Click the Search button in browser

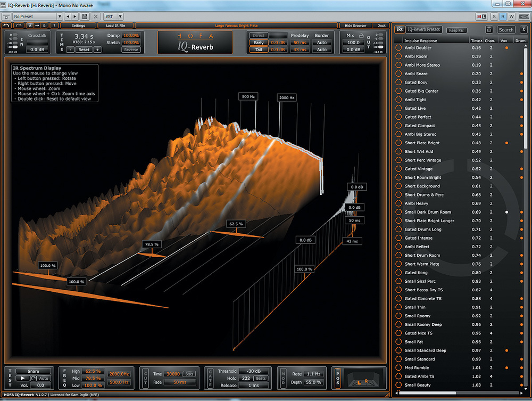point(506,30)
